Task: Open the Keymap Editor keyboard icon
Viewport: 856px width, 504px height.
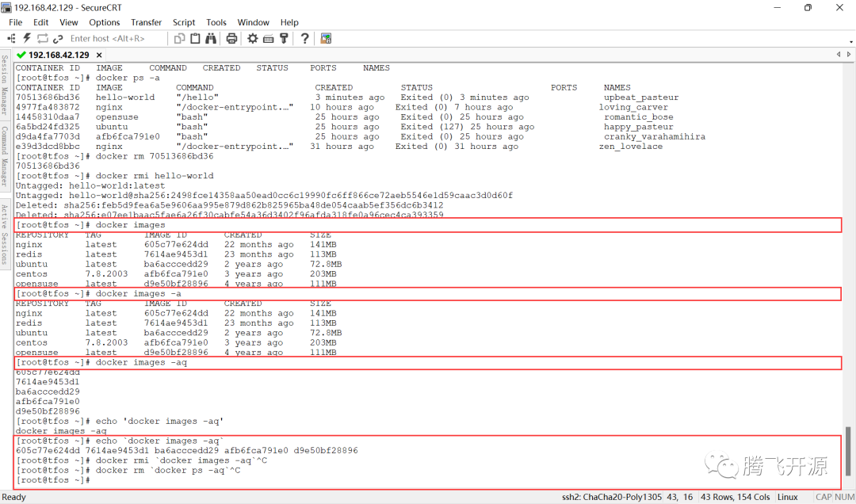Action: click(x=268, y=38)
